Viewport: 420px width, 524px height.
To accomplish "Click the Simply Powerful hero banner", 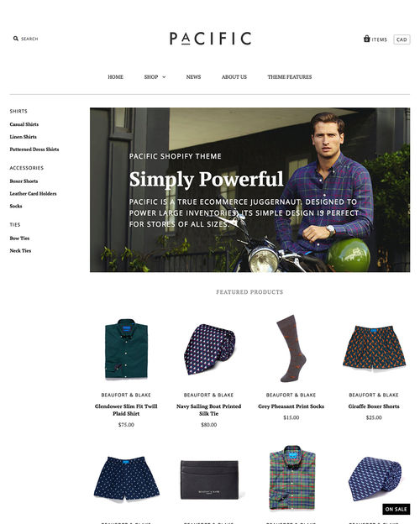I will pos(249,190).
